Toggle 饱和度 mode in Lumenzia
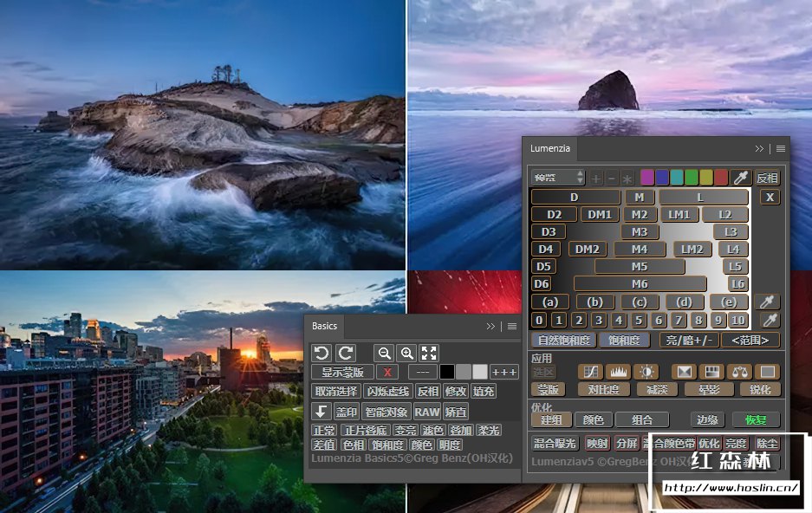812x513 pixels. [624, 340]
